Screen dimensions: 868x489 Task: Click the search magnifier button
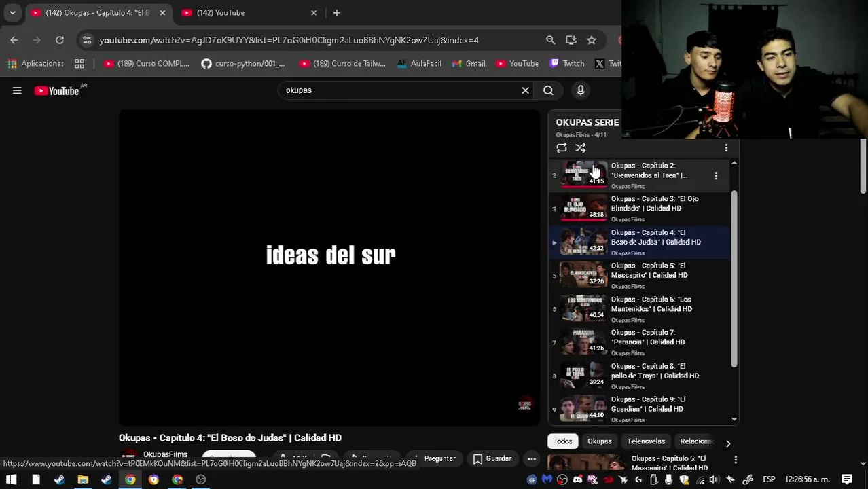pos(548,90)
